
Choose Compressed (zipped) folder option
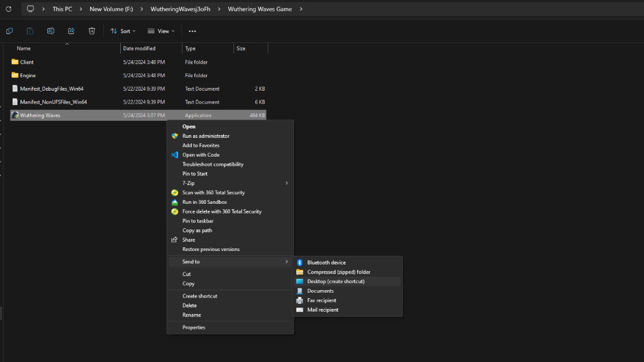(339, 272)
